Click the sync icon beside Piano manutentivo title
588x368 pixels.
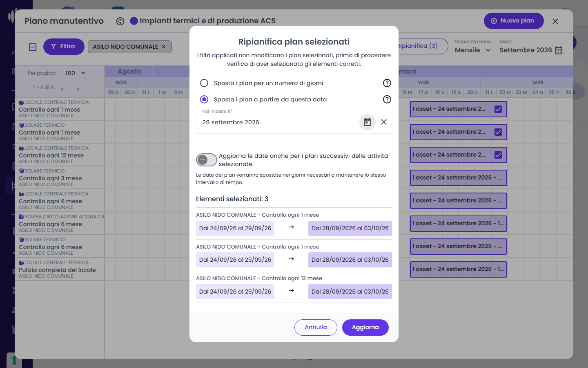pos(120,21)
